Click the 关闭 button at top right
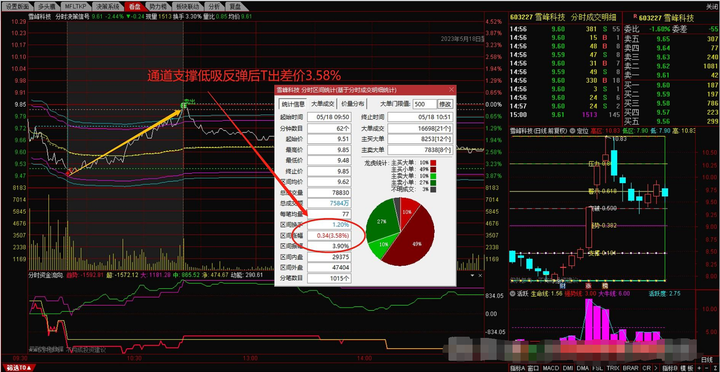 712,7
